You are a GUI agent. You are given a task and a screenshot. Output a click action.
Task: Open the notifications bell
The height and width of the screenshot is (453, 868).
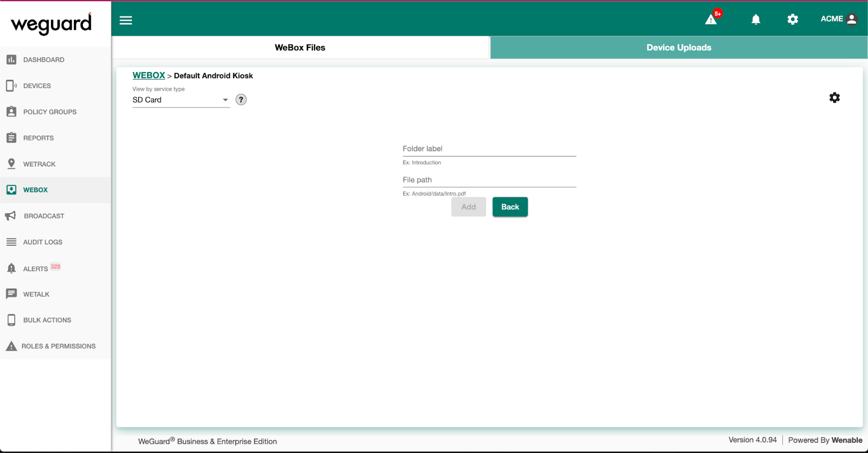tap(756, 20)
